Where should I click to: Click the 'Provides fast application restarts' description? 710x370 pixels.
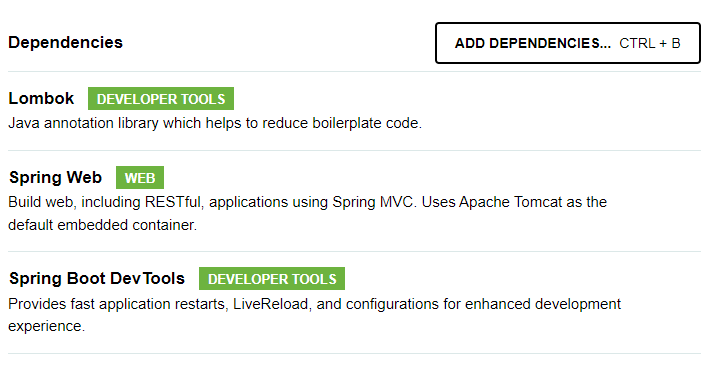click(x=314, y=304)
